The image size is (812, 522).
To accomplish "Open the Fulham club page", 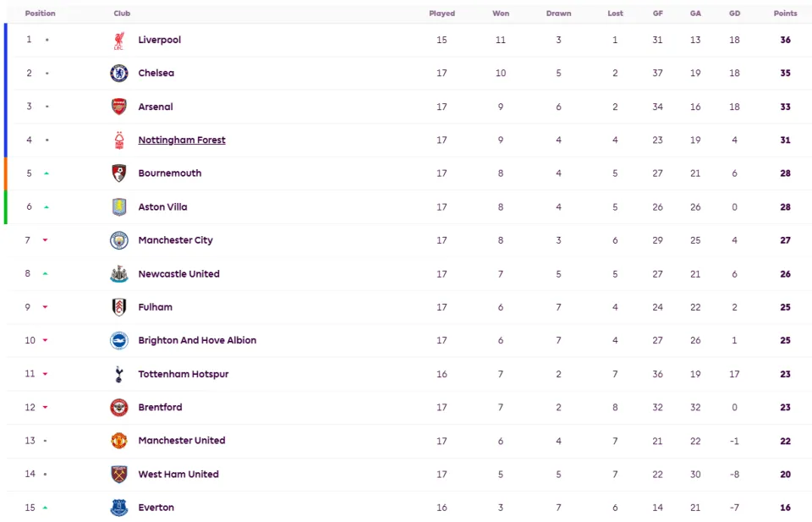I will (x=156, y=307).
